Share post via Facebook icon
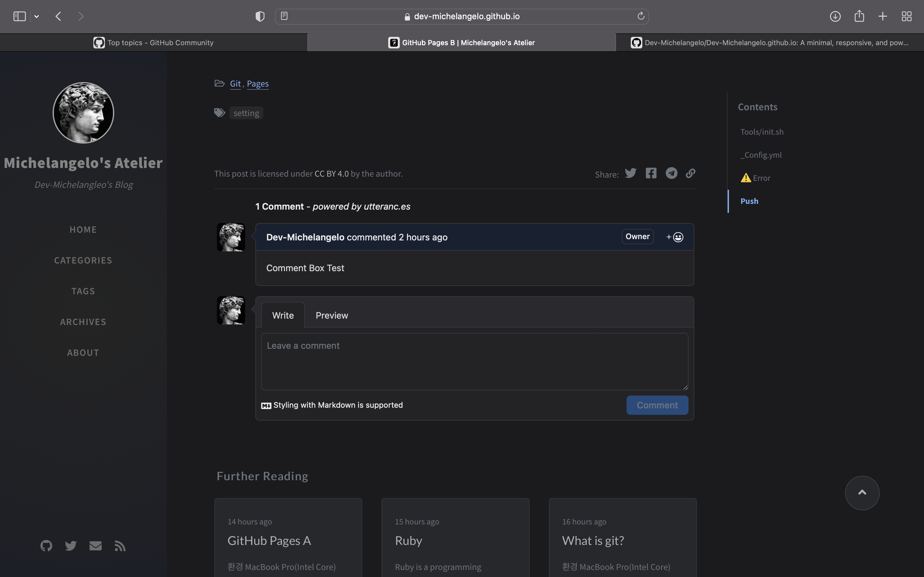This screenshot has height=577, width=924. [x=651, y=173]
